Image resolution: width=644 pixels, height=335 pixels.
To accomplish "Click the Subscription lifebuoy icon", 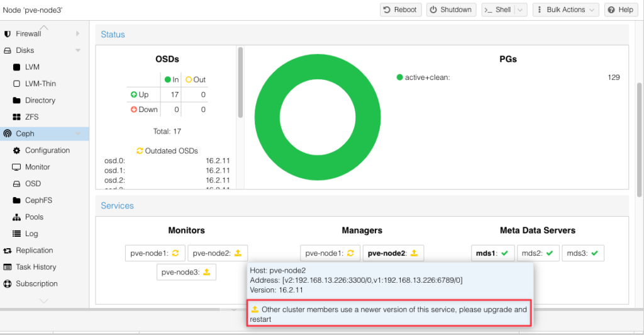I will click(8, 284).
